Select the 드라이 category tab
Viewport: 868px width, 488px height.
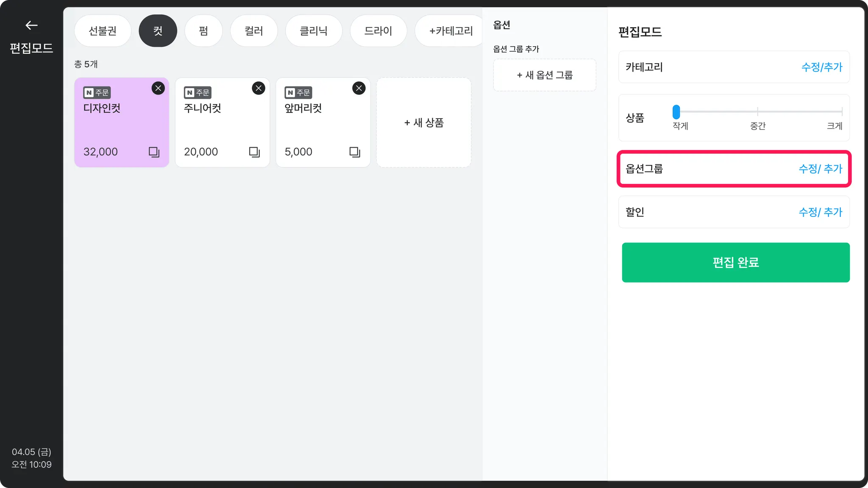[x=378, y=31]
